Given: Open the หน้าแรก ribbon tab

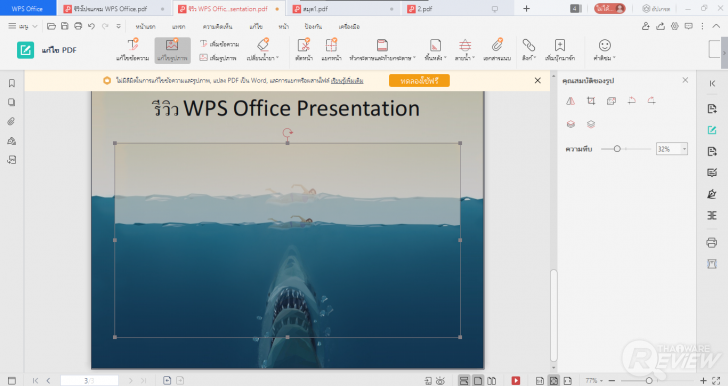Looking at the screenshot, I should click(x=145, y=27).
